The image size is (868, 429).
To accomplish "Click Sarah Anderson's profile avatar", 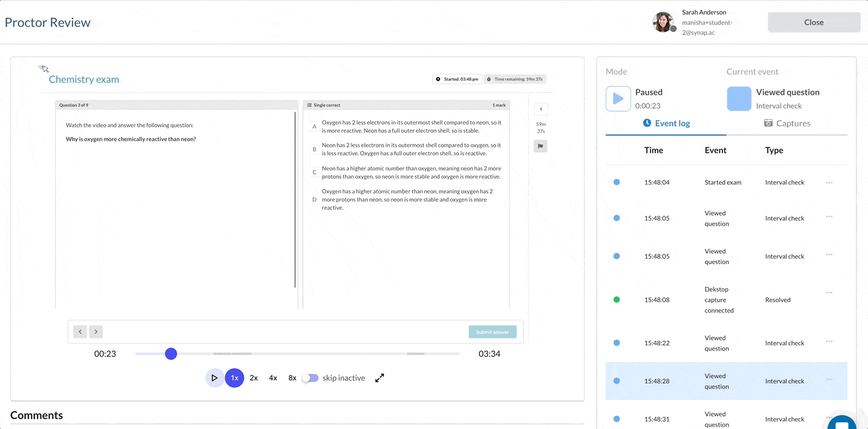I will (663, 22).
